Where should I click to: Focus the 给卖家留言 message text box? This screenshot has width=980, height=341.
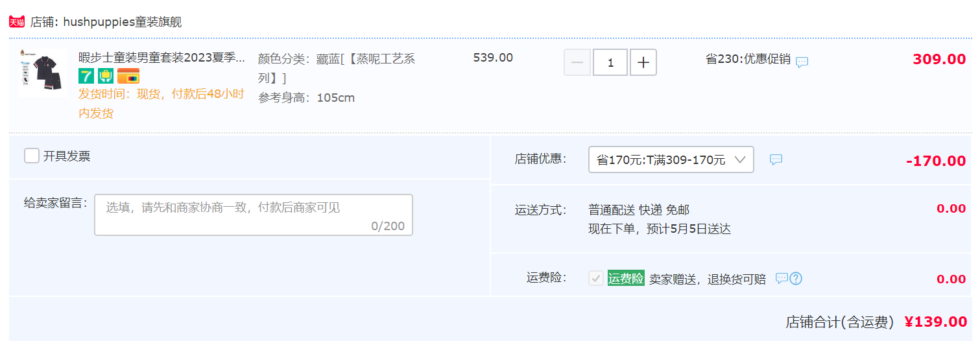254,215
